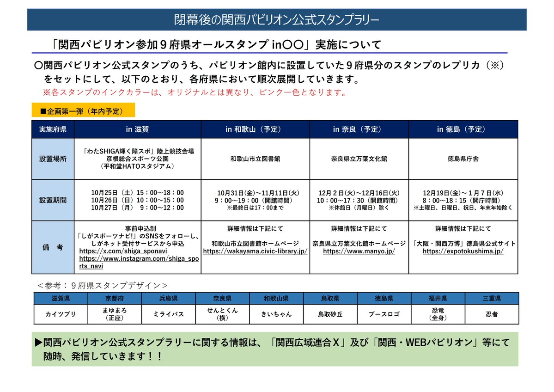The image size is (554, 392).
Task: Select the 兵庫県 header in stamp table
Action: [169, 298]
